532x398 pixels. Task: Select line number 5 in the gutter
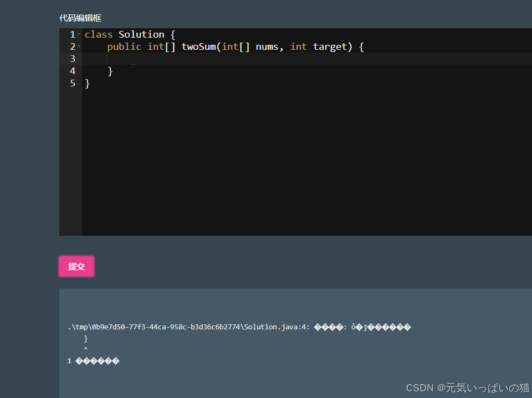[73, 83]
